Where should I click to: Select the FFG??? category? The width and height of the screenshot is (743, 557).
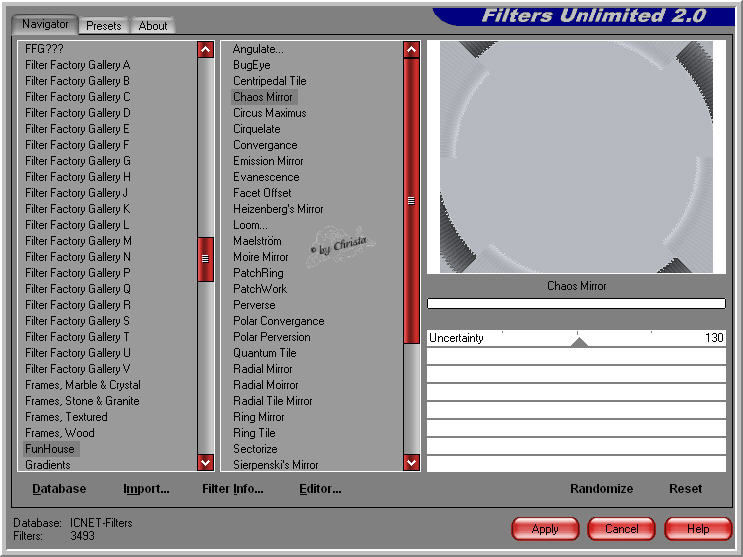click(44, 49)
